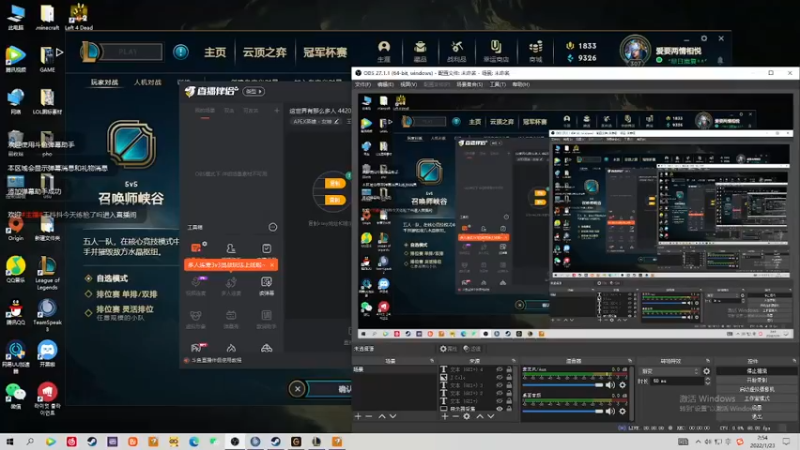Toggle visibility of first OBS source row
The width and height of the screenshot is (800, 450).
point(499,369)
